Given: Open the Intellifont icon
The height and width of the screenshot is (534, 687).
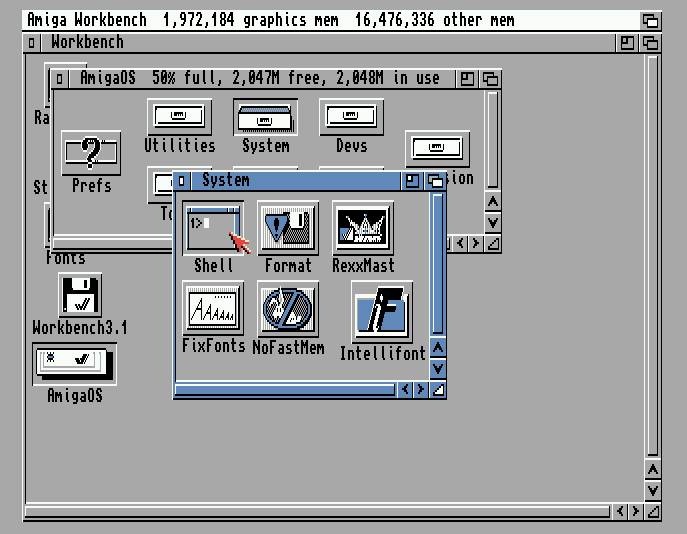Looking at the screenshot, I should pos(382,311).
